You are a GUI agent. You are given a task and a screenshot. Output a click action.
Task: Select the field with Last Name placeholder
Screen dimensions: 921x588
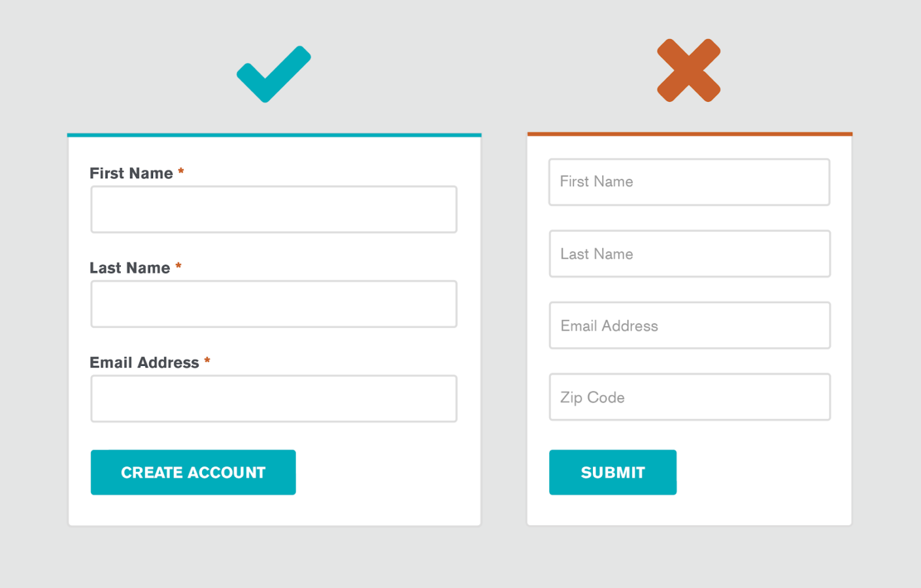tap(689, 254)
